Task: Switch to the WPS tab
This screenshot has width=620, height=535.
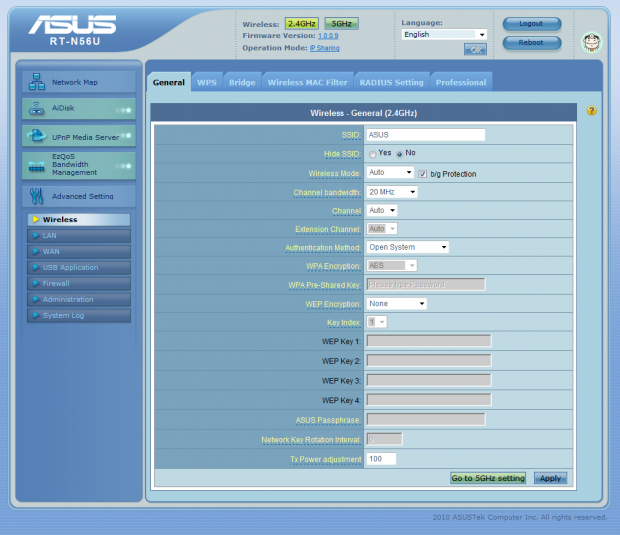Action: tap(207, 82)
